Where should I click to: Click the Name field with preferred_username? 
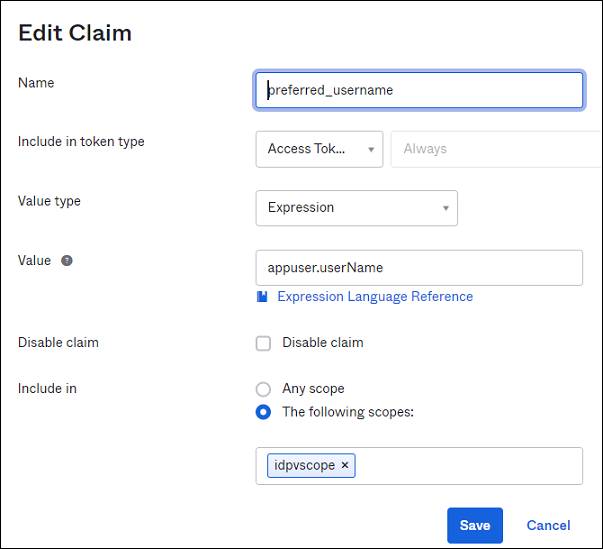tap(419, 90)
